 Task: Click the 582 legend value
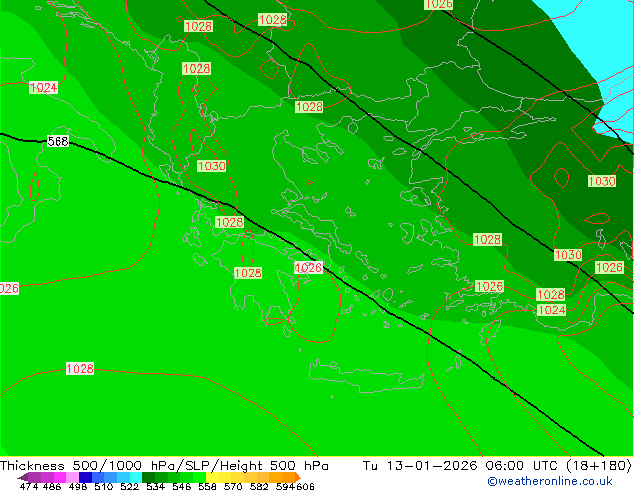(x=259, y=486)
